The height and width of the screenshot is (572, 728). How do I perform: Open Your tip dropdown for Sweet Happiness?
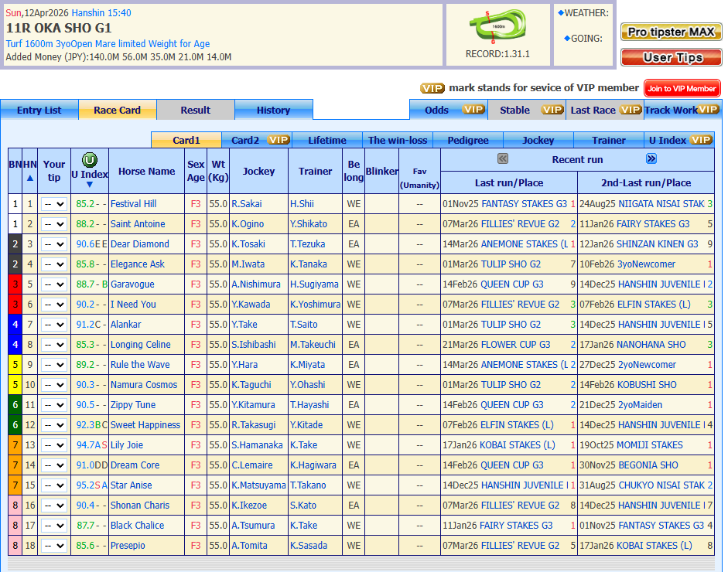point(54,425)
